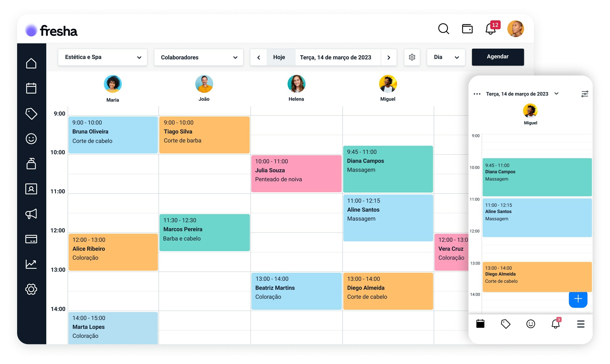Open mobile hamburger menu tab
The width and height of the screenshot is (610, 364).
(x=581, y=324)
